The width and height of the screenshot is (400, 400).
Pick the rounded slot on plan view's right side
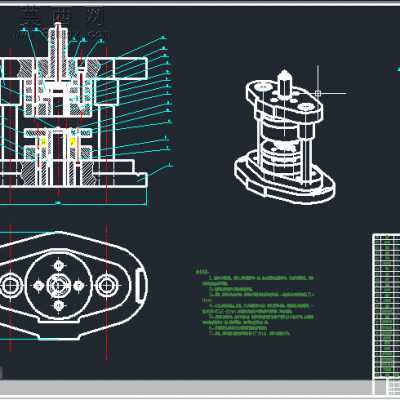point(141,286)
